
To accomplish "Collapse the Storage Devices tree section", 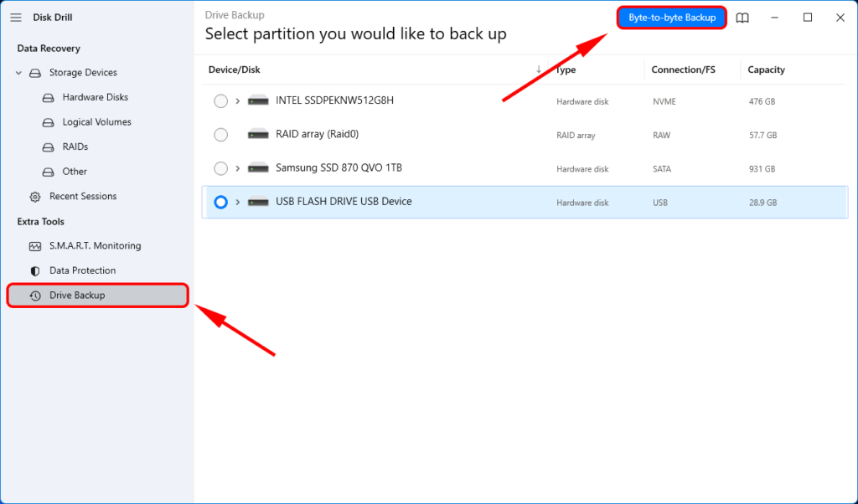I will (18, 73).
